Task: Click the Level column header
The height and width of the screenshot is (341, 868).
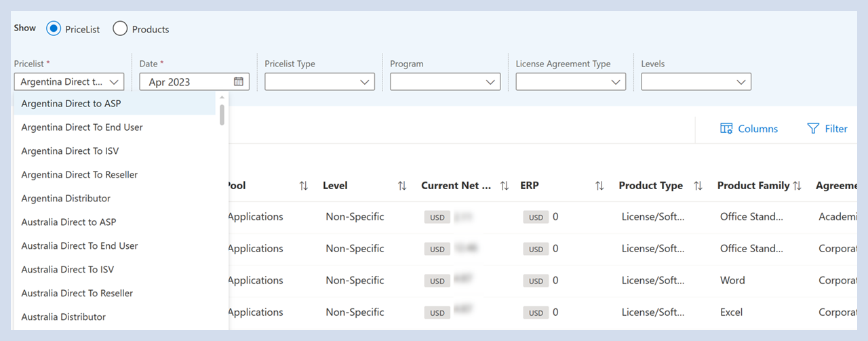Action: [x=335, y=186]
